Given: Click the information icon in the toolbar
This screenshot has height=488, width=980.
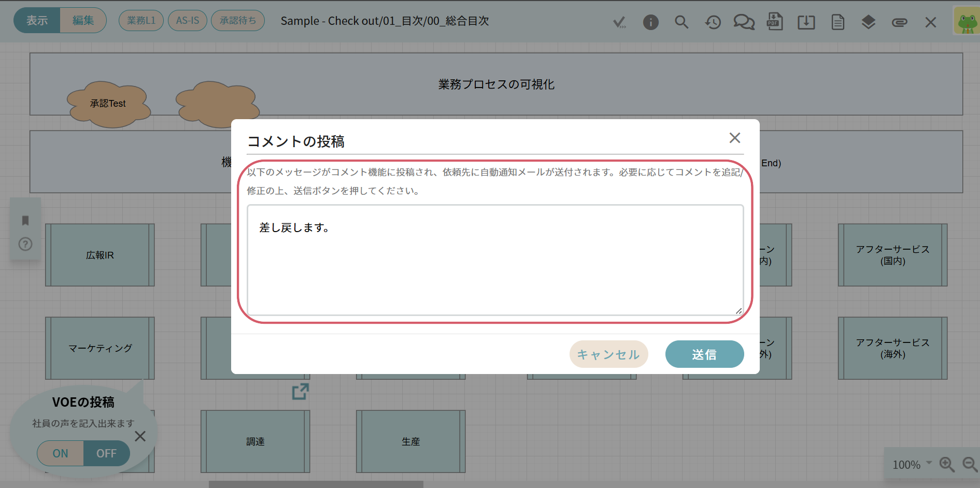Looking at the screenshot, I should (x=650, y=22).
